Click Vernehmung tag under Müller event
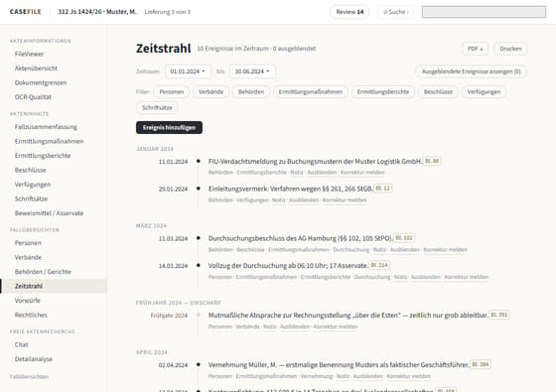This screenshot has width=556, height=392. click(x=317, y=376)
